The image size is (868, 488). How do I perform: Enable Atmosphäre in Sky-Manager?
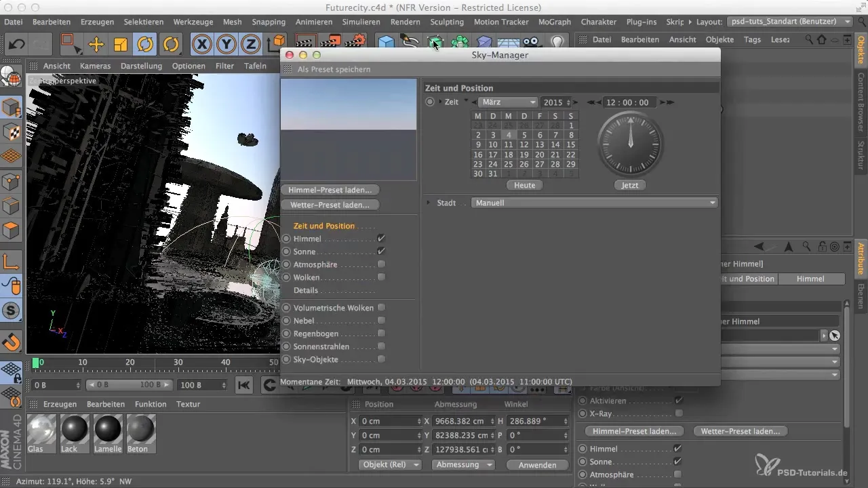coord(382,264)
